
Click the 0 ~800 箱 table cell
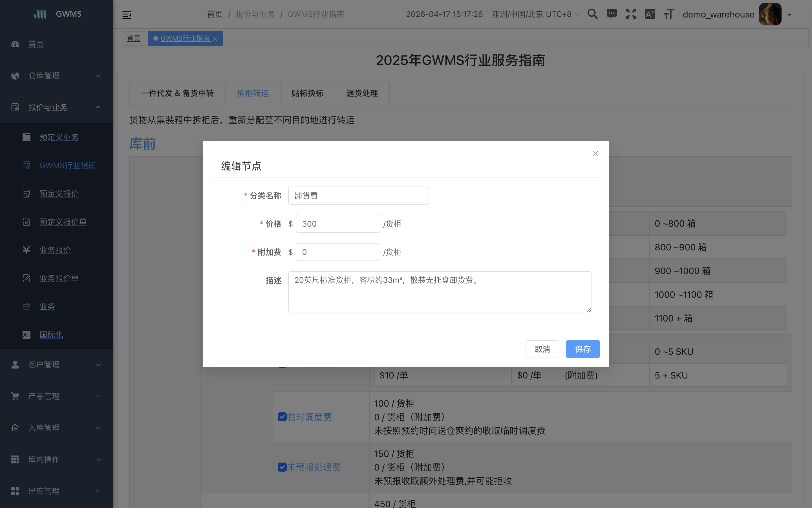click(x=718, y=224)
